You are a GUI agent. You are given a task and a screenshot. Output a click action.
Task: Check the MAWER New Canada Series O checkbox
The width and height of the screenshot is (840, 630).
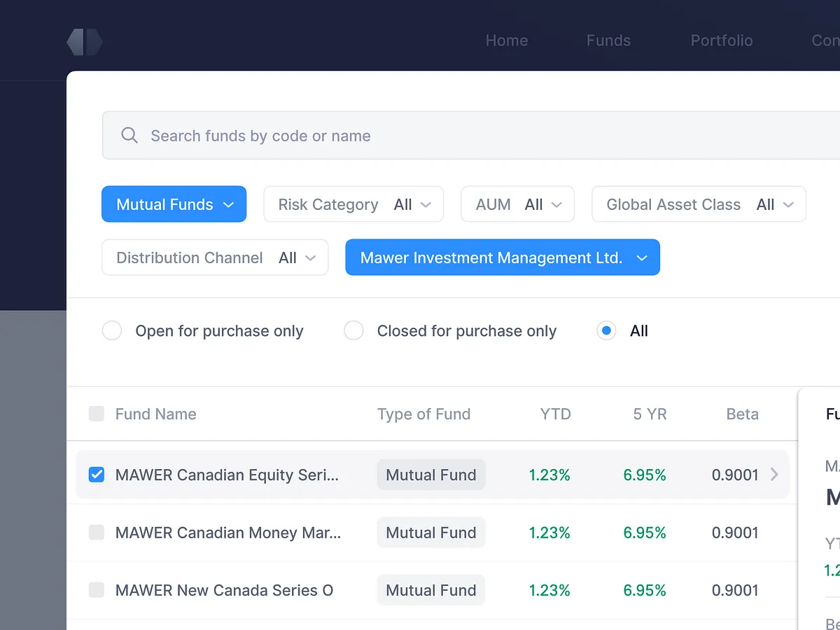click(96, 590)
